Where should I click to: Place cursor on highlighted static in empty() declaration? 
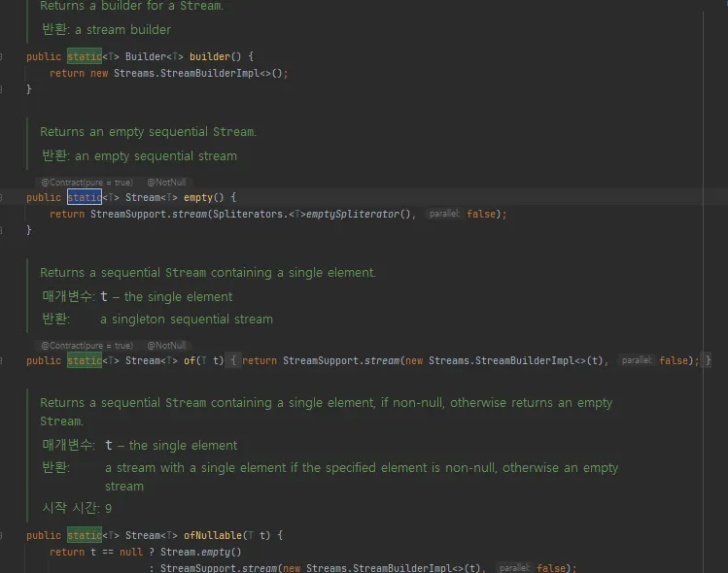pyautogui.click(x=85, y=197)
